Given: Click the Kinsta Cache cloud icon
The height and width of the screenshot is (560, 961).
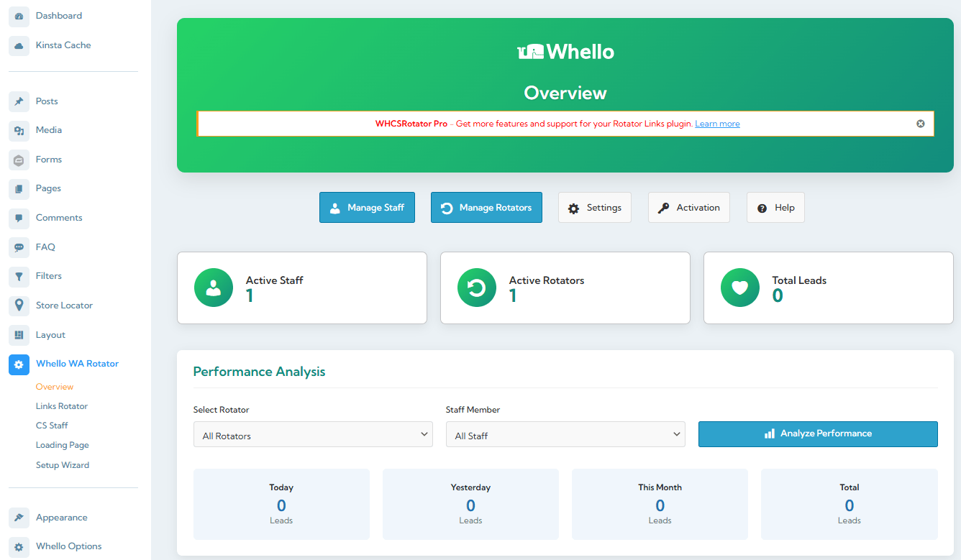Looking at the screenshot, I should [x=19, y=45].
